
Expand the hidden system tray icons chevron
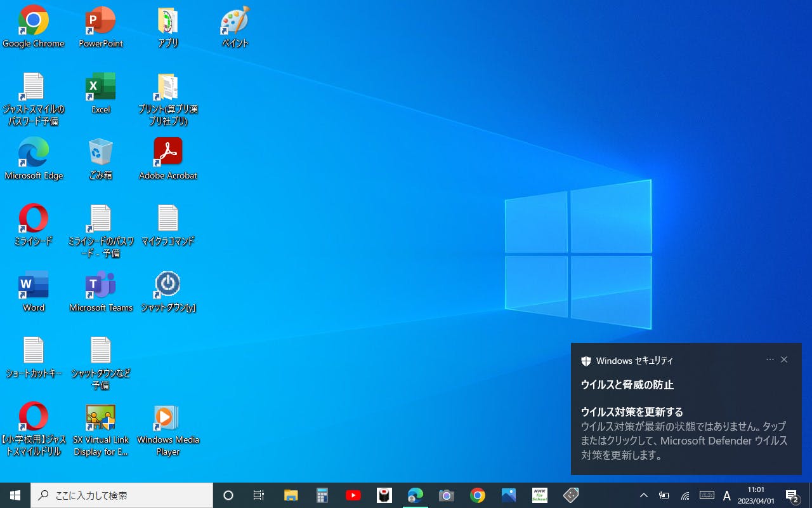(x=643, y=495)
